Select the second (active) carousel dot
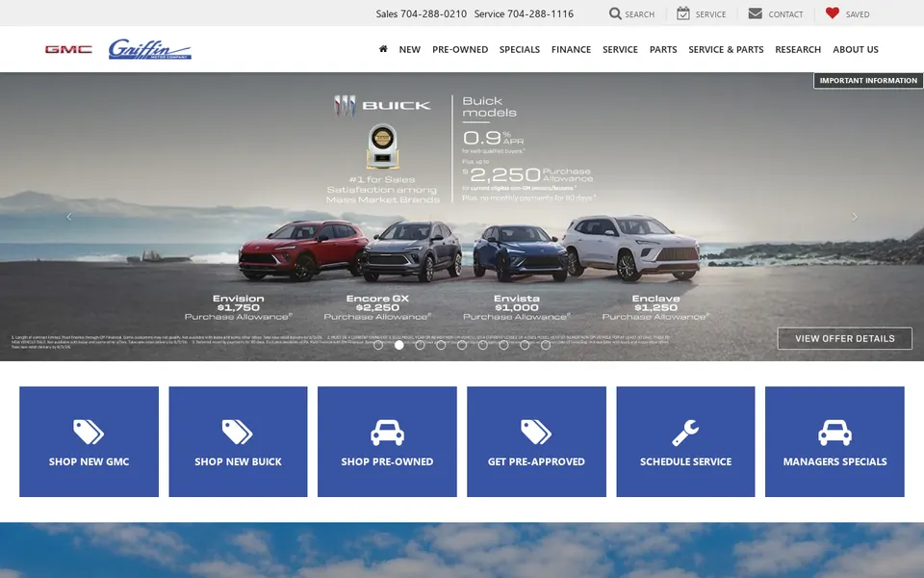This screenshot has height=578, width=924. [x=398, y=345]
